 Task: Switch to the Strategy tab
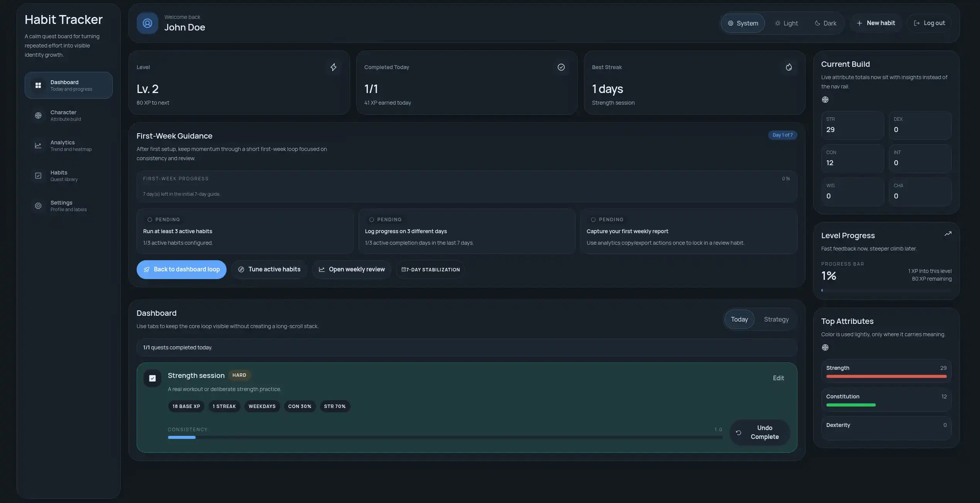(x=776, y=319)
